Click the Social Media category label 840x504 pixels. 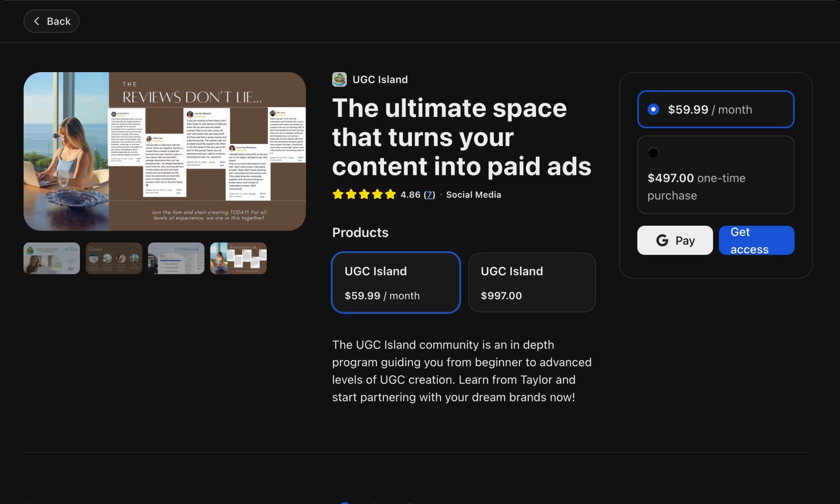coord(473,195)
